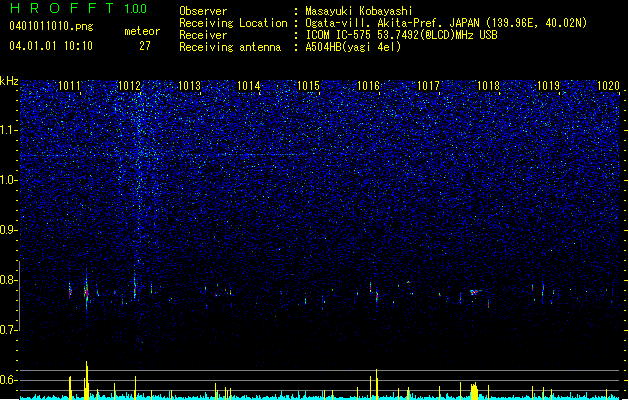The width and height of the screenshot is (629, 400).
Task: Click time marker 1020
Action: point(609,86)
